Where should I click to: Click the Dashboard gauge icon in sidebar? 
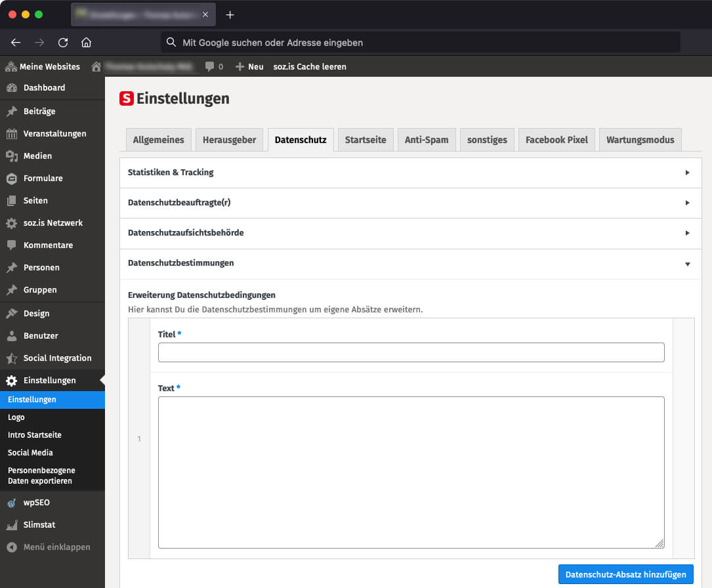(12, 88)
